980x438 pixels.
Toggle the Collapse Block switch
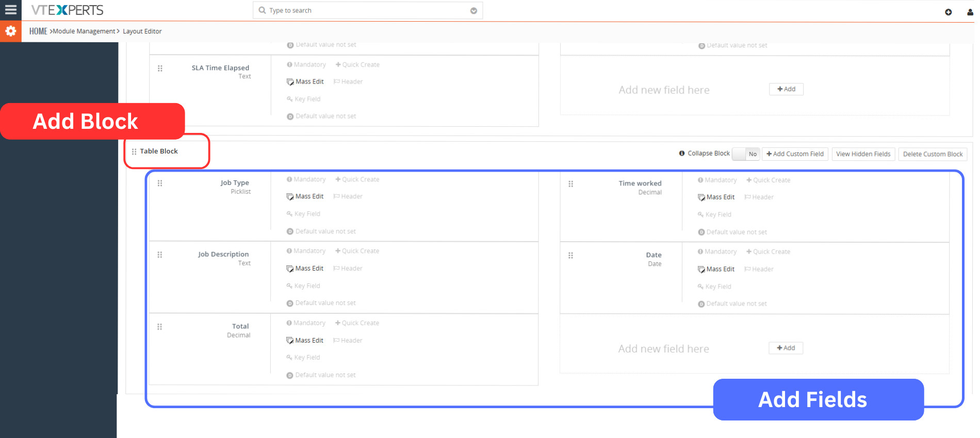pyautogui.click(x=746, y=154)
